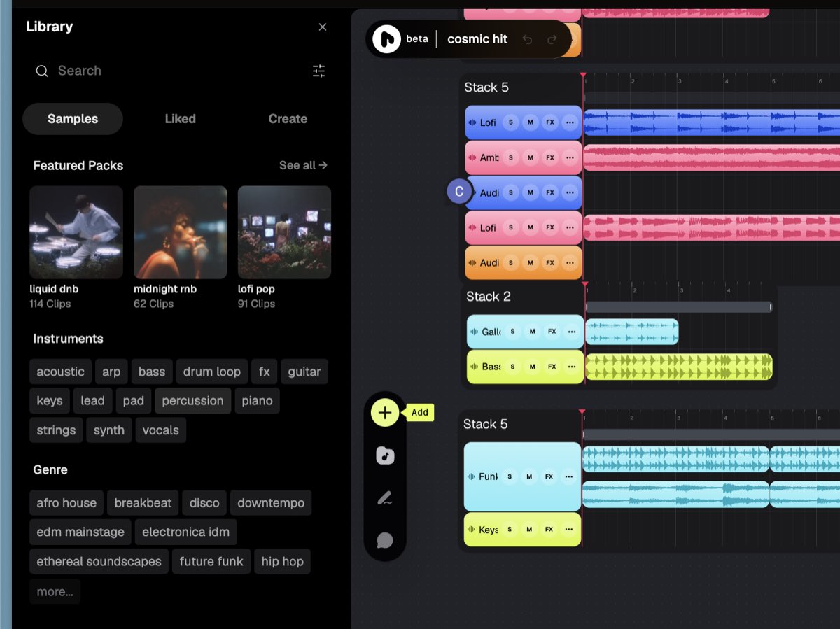840x629 pixels.
Task: Click the undo arrow beside cosmic hit
Action: (527, 39)
